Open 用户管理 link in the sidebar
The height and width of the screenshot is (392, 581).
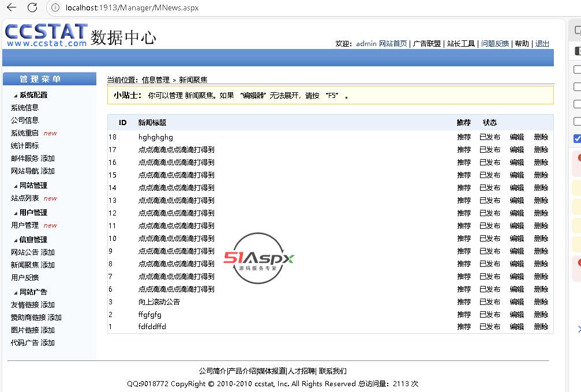click(25, 225)
